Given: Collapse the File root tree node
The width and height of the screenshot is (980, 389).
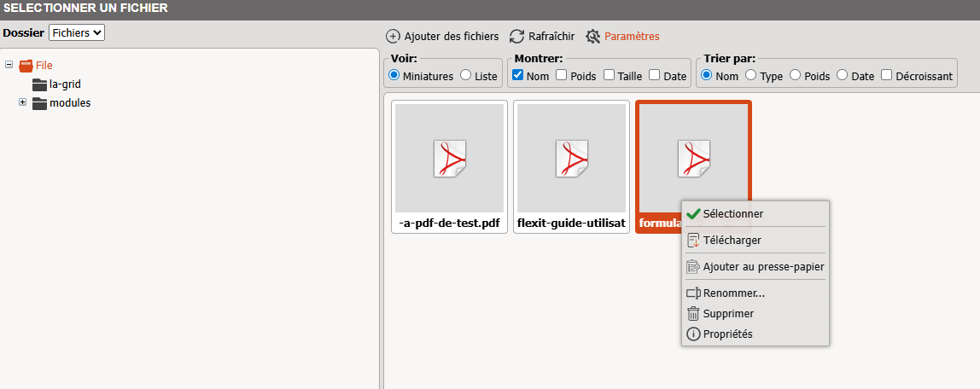Looking at the screenshot, I should tap(9, 65).
